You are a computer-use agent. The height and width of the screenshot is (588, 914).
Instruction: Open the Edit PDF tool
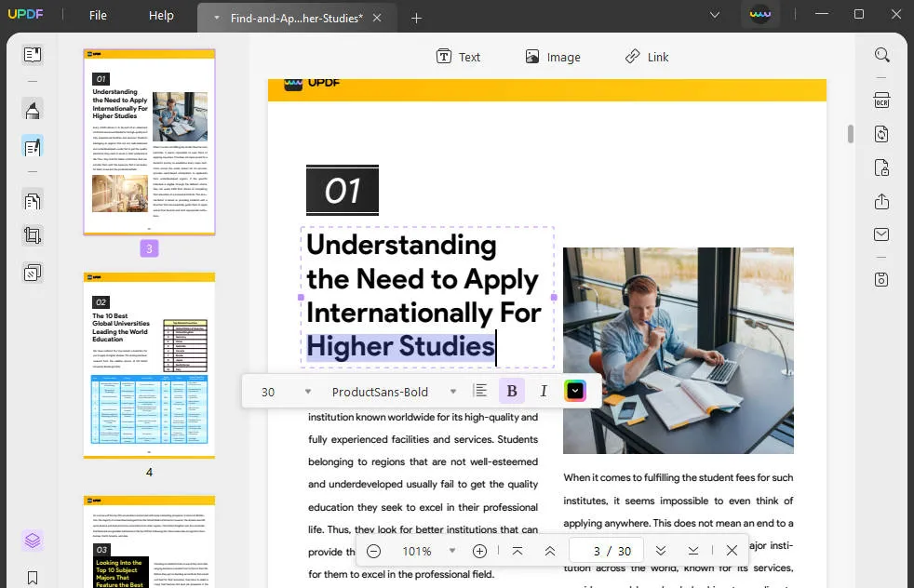click(33, 146)
